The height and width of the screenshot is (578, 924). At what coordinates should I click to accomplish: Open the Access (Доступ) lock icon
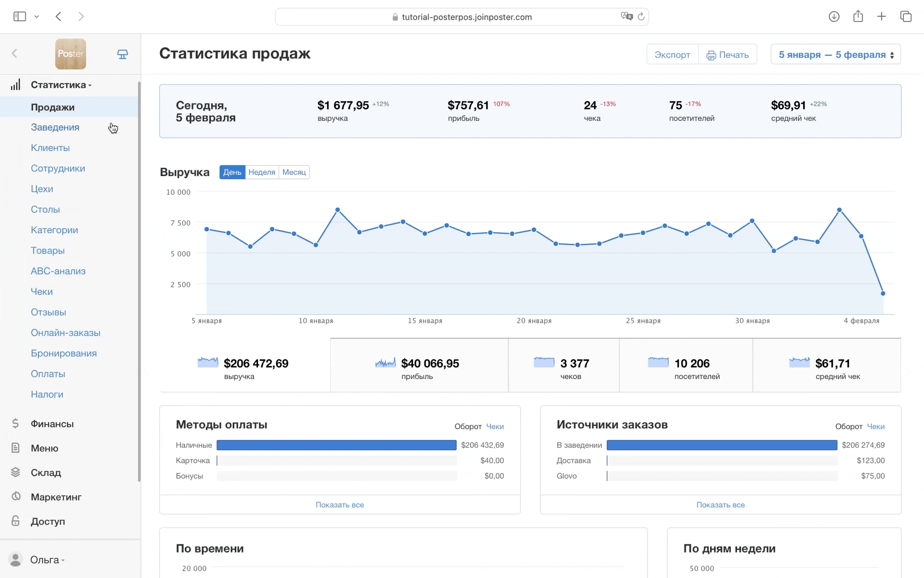(15, 521)
